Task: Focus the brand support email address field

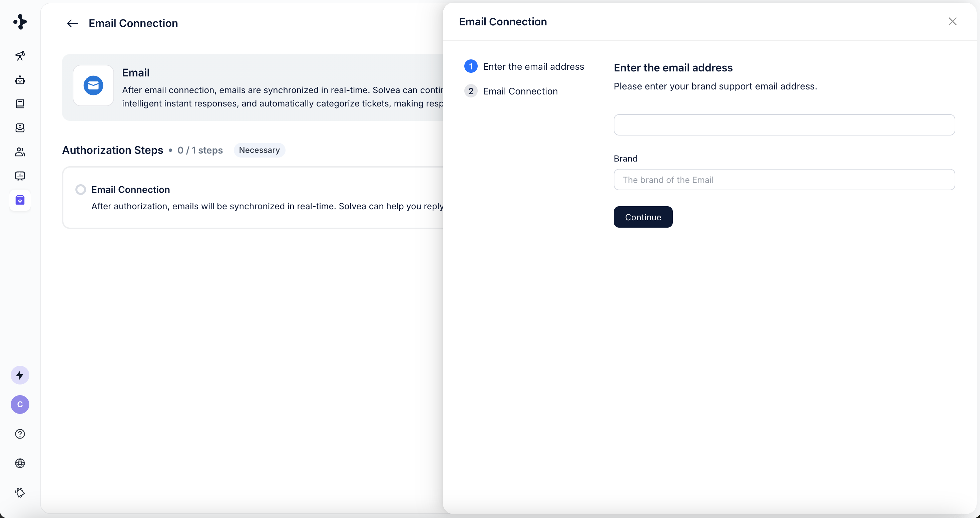Action: pyautogui.click(x=784, y=125)
